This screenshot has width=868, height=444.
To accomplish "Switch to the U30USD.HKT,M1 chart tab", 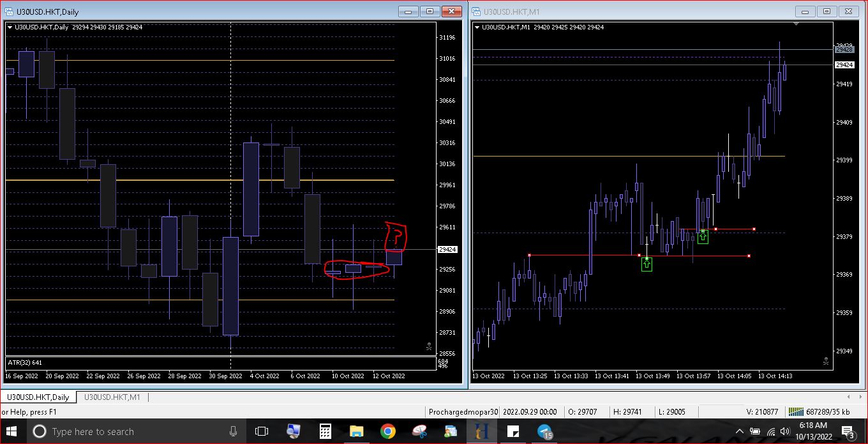I will (x=112, y=397).
